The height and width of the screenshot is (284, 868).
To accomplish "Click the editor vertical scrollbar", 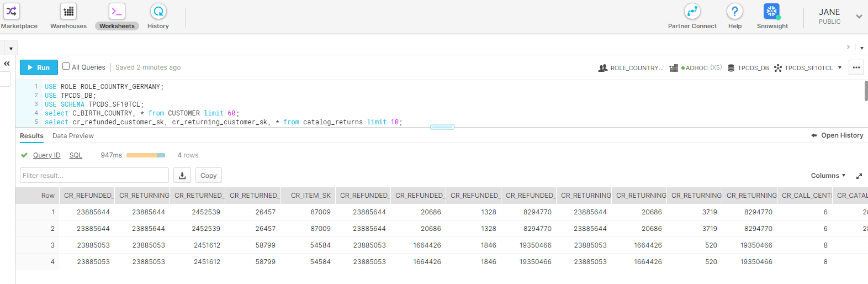I will [866, 91].
